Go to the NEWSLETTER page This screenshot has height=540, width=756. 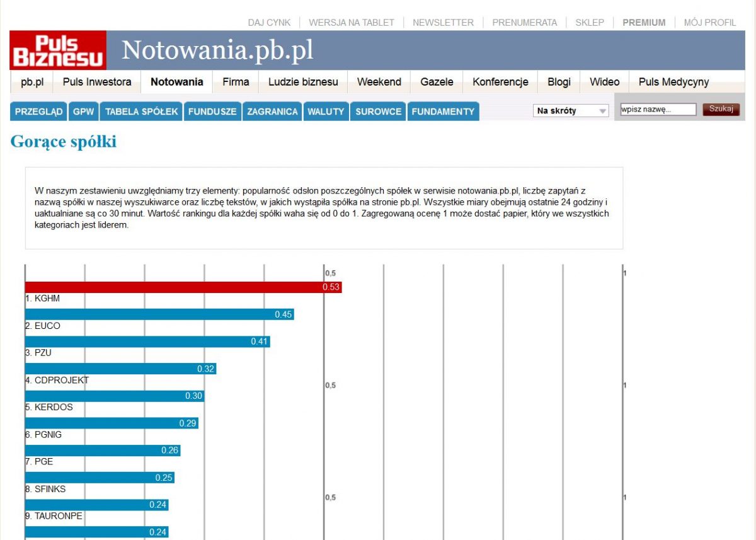tap(443, 23)
